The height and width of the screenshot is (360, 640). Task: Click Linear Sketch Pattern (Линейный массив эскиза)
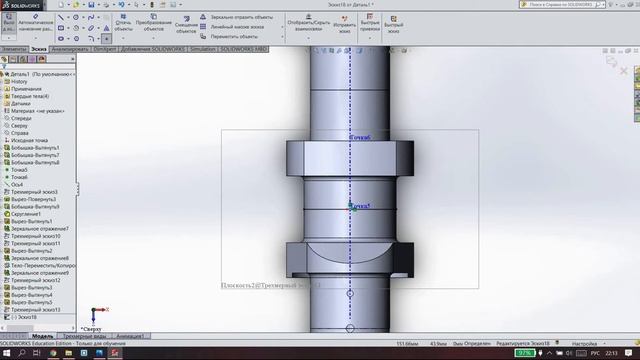[232, 27]
